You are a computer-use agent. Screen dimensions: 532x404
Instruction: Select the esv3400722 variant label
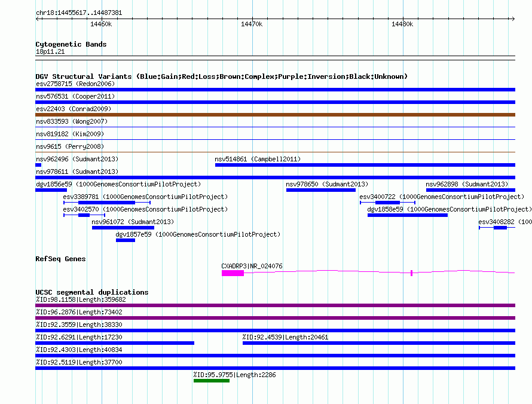point(442,197)
